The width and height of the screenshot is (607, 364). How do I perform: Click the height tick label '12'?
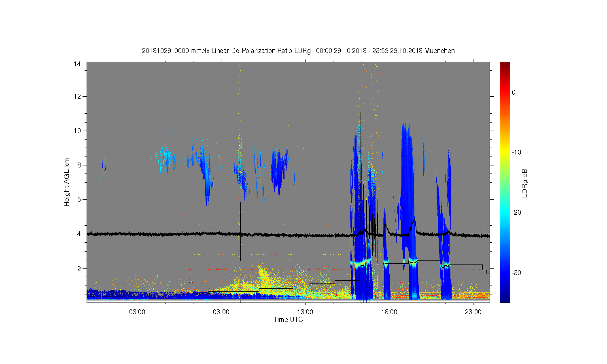pos(77,96)
